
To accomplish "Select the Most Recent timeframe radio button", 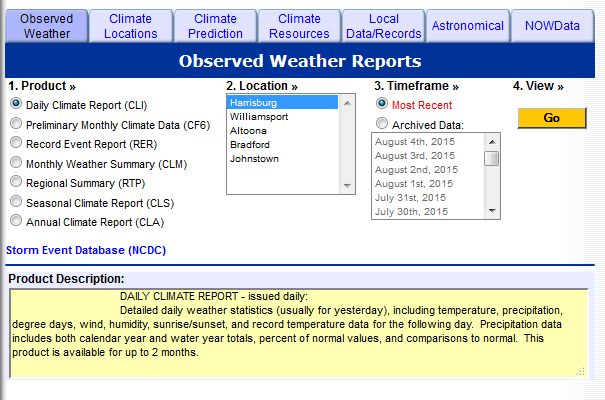I will coord(382,103).
